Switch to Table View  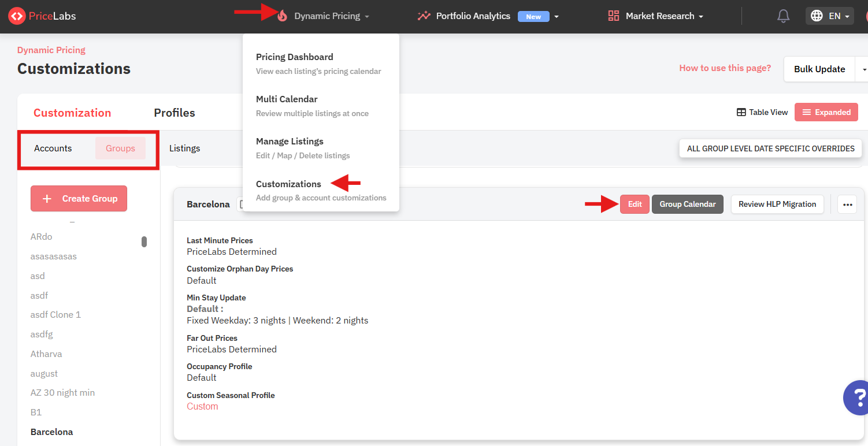(762, 113)
